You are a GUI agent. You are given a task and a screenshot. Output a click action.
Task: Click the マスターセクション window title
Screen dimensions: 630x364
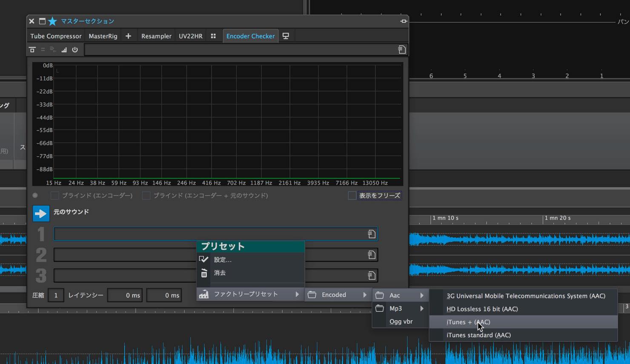click(x=87, y=21)
